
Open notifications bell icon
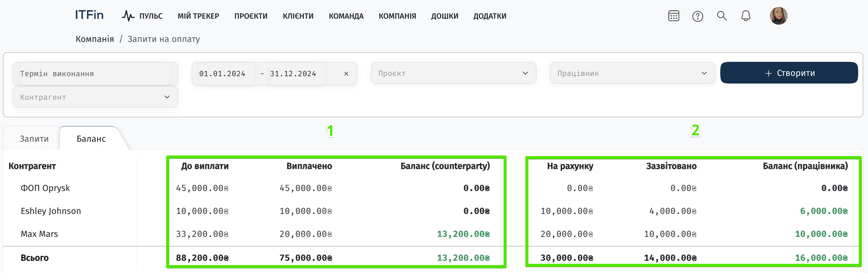coord(746,16)
